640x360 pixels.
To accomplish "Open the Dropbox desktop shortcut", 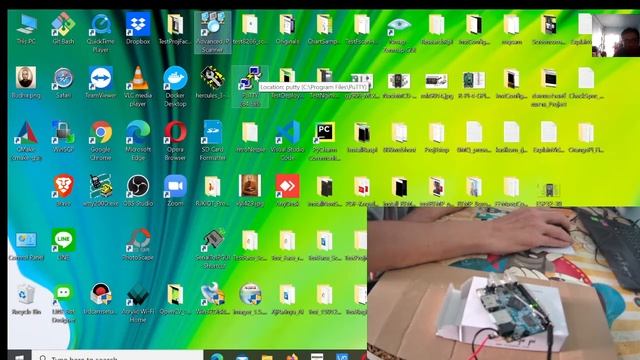I will tap(138, 29).
